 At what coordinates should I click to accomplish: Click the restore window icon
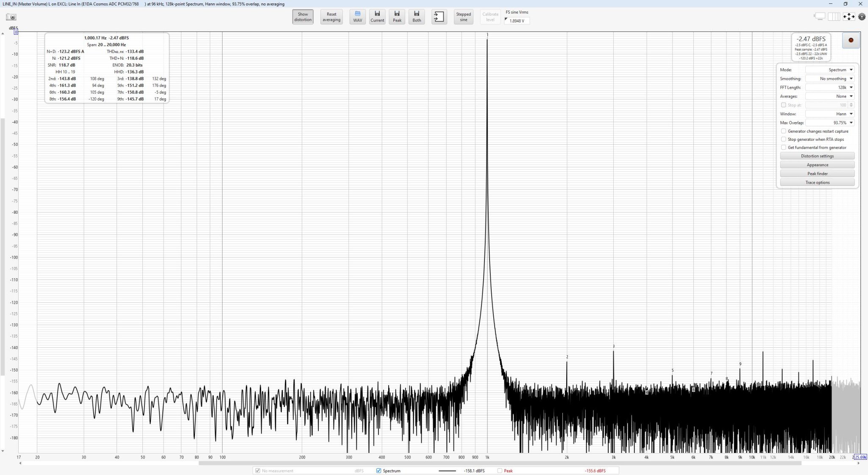point(845,4)
